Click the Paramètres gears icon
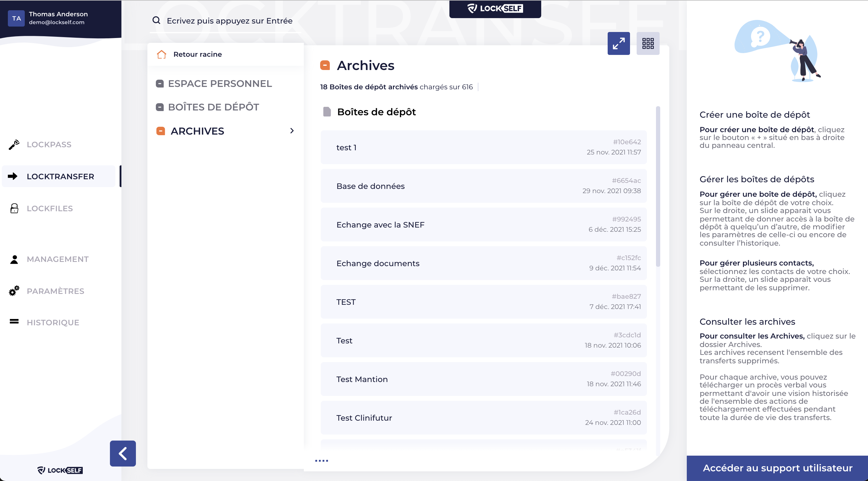Viewport: 868px width, 481px height. click(x=14, y=291)
